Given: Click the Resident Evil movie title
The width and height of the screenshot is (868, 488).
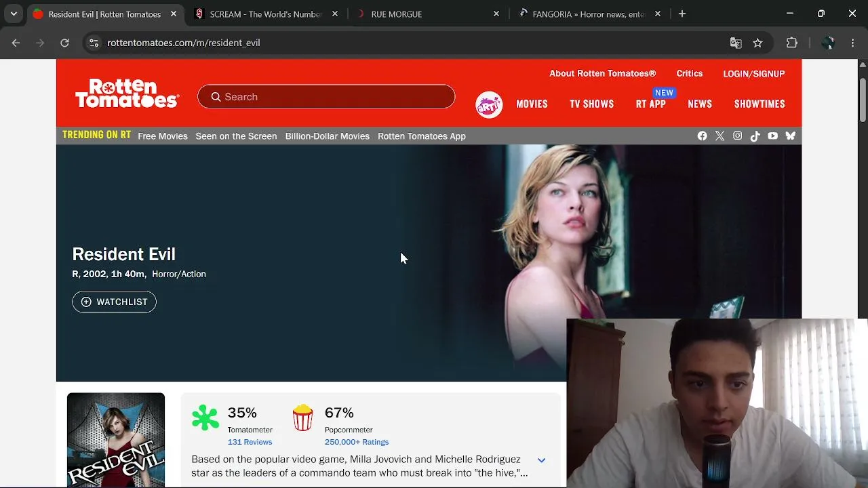Looking at the screenshot, I should (123, 254).
